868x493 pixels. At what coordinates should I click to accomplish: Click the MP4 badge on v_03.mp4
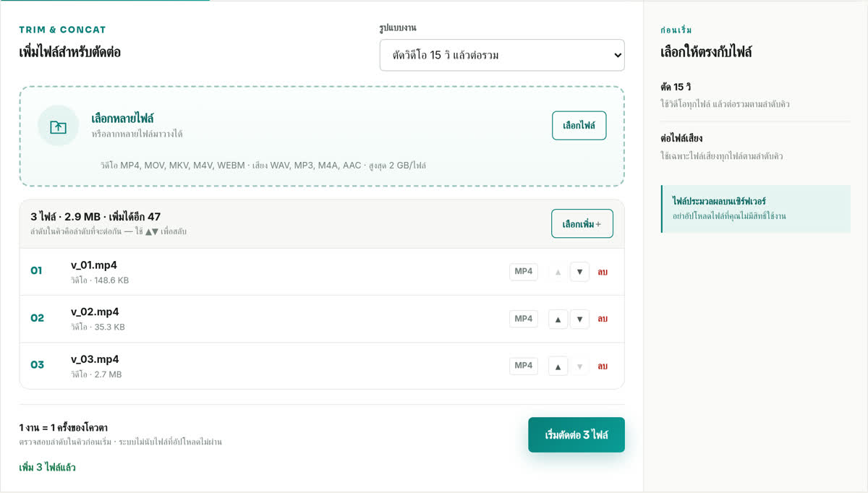(x=524, y=366)
